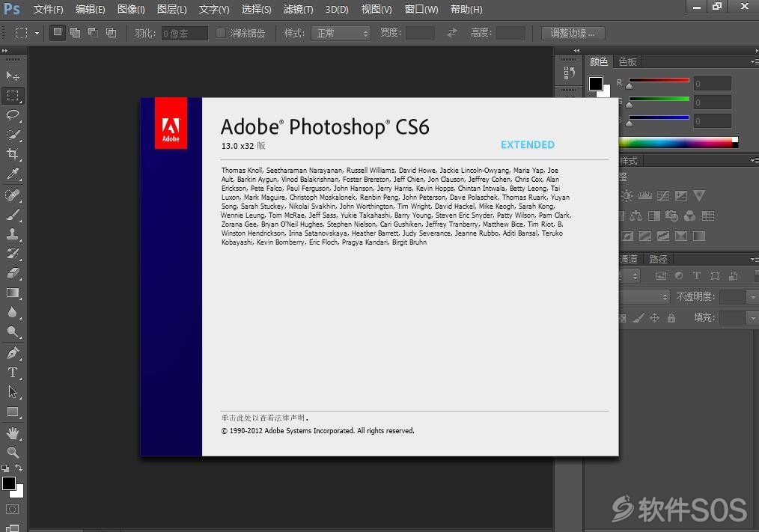Click the Refine Edge button
This screenshot has height=532, width=759.
[x=573, y=33]
